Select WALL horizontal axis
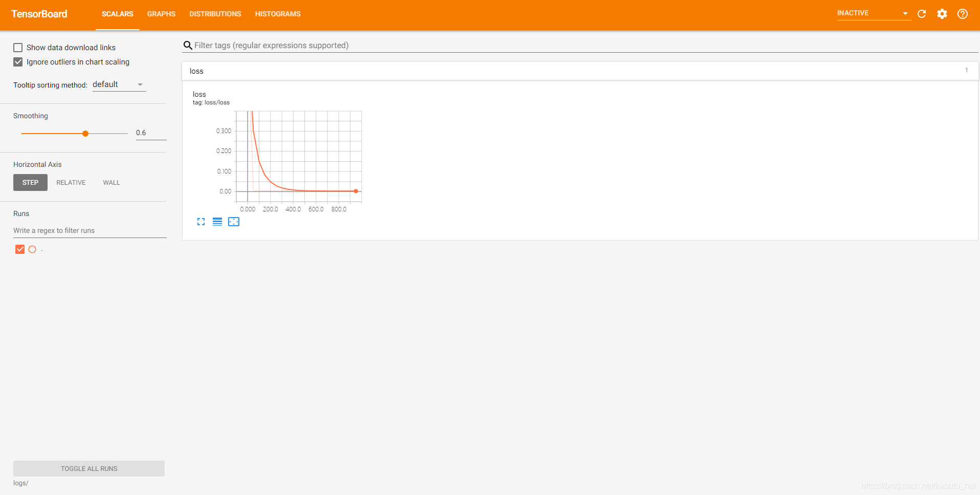 tap(112, 183)
